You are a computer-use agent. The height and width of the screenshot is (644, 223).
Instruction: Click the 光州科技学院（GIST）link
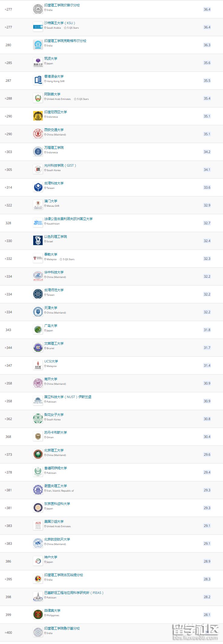tap(60, 165)
